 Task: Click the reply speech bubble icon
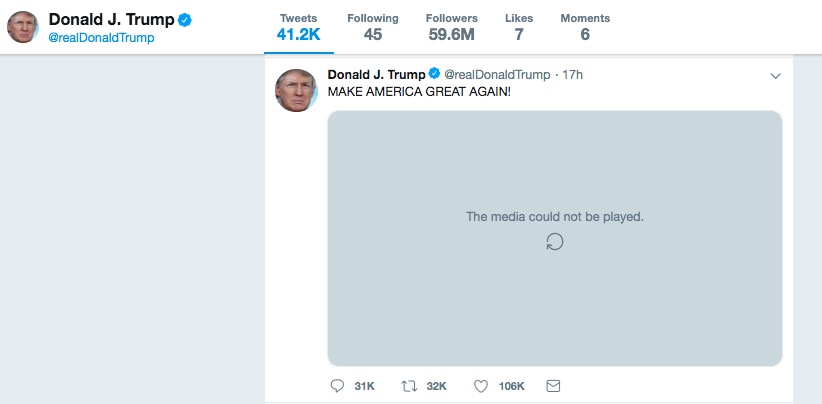pos(336,386)
